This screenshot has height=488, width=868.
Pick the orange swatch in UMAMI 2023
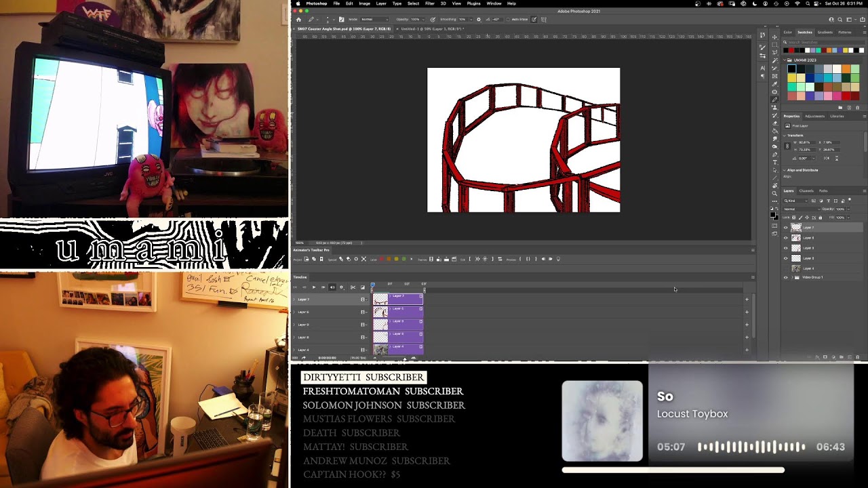[x=846, y=68]
